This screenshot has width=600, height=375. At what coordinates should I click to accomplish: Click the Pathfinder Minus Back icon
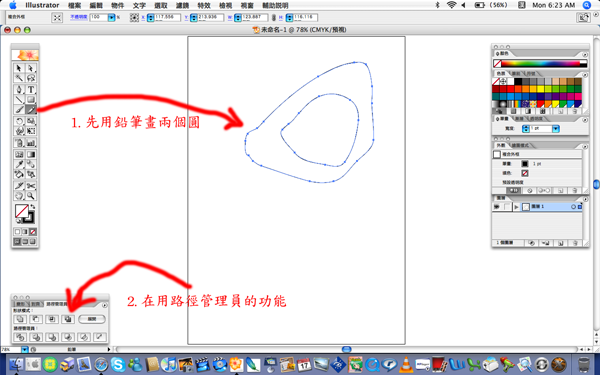(x=100, y=337)
